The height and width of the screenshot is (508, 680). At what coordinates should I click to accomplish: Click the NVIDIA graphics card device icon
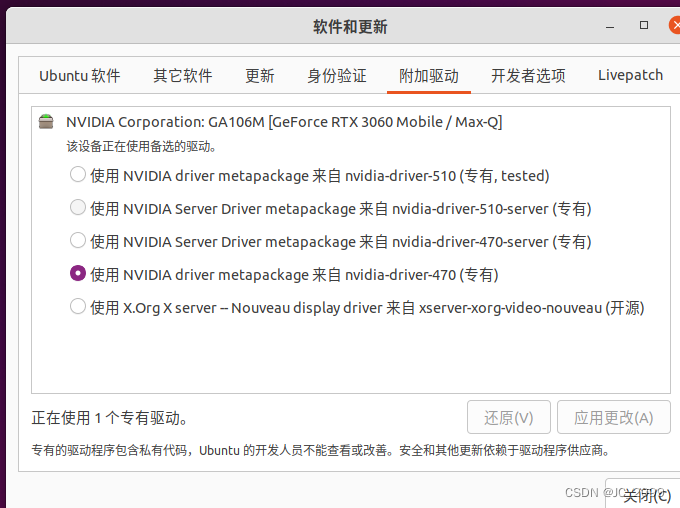tap(46, 122)
